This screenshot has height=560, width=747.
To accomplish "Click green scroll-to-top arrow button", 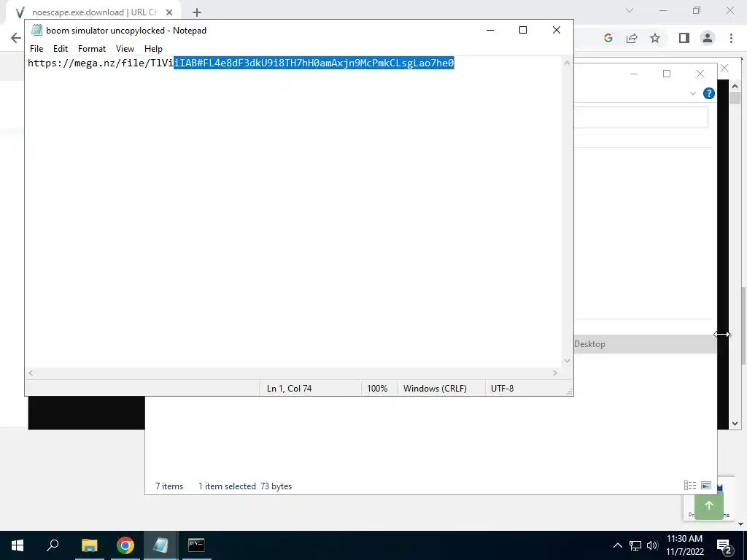I will (709, 505).
